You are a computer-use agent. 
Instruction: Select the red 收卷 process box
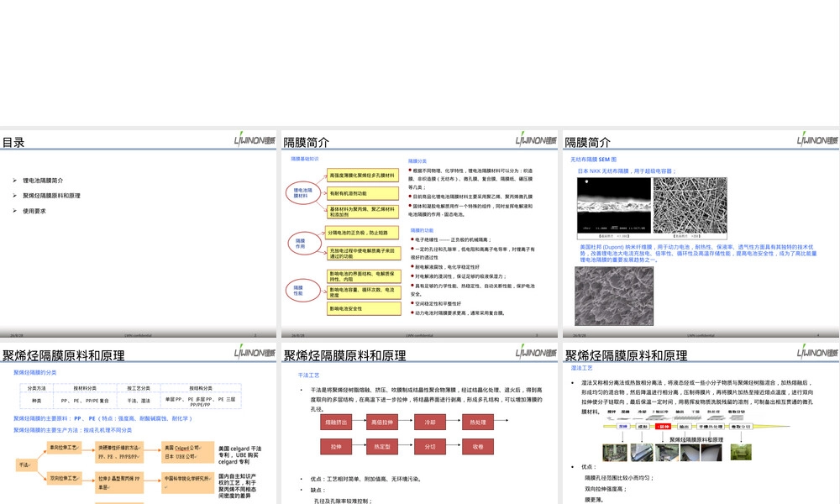(478, 446)
